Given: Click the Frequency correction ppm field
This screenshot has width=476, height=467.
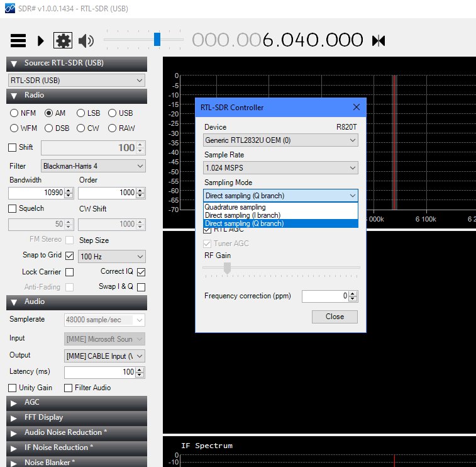Looking at the screenshot, I should pyautogui.click(x=324, y=296).
